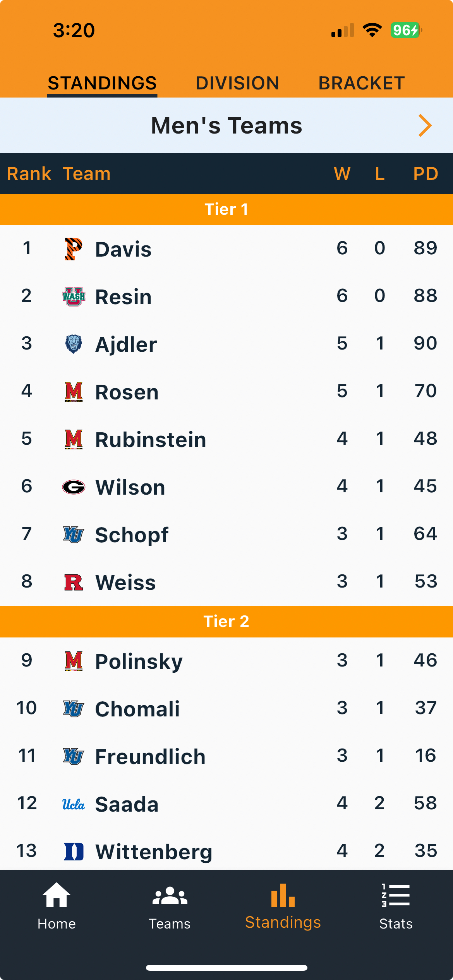Image resolution: width=453 pixels, height=980 pixels.
Task: Sort standings by the PD column header
Action: pos(426,173)
